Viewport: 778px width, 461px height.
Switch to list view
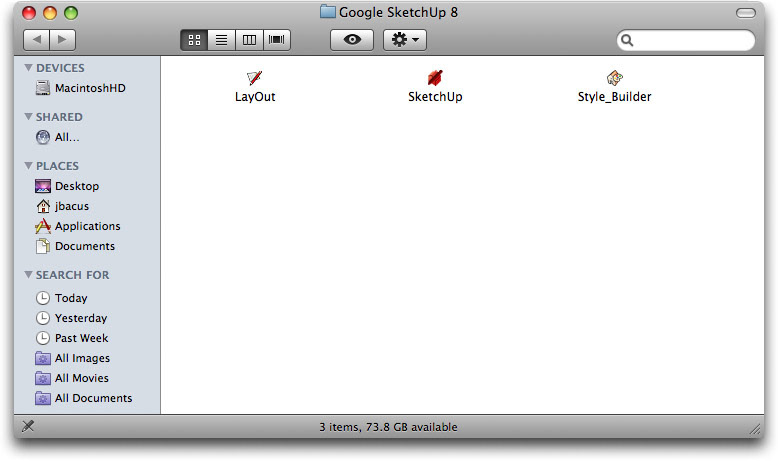[222, 40]
